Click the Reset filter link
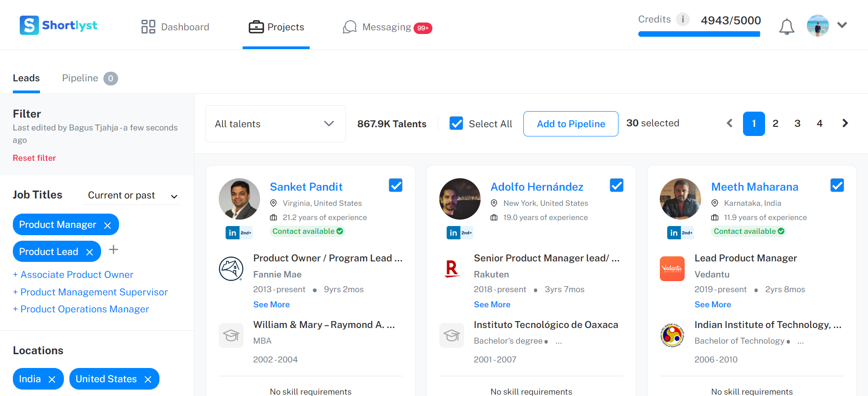Viewport: 868px width, 396px height. point(34,158)
